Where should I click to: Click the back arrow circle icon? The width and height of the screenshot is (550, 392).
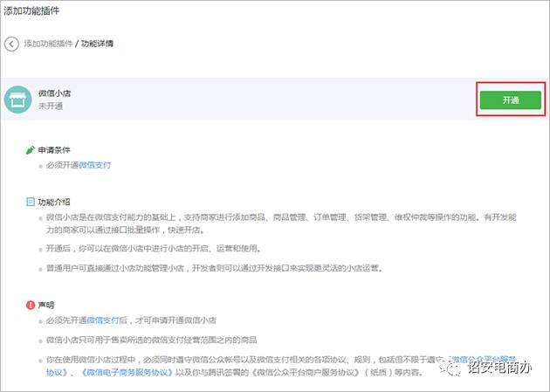tap(11, 45)
